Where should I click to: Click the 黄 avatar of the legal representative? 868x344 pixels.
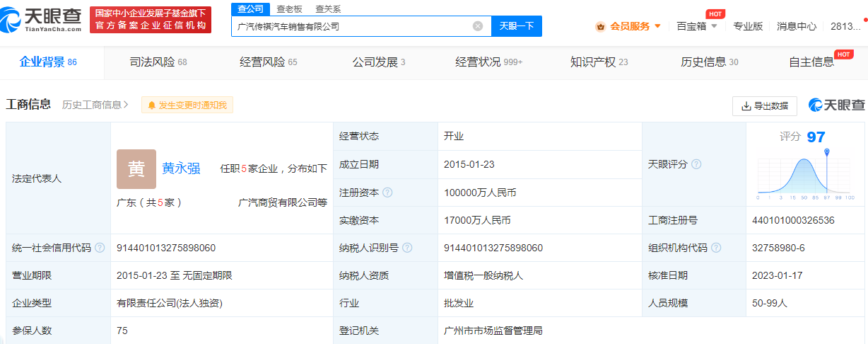click(136, 169)
